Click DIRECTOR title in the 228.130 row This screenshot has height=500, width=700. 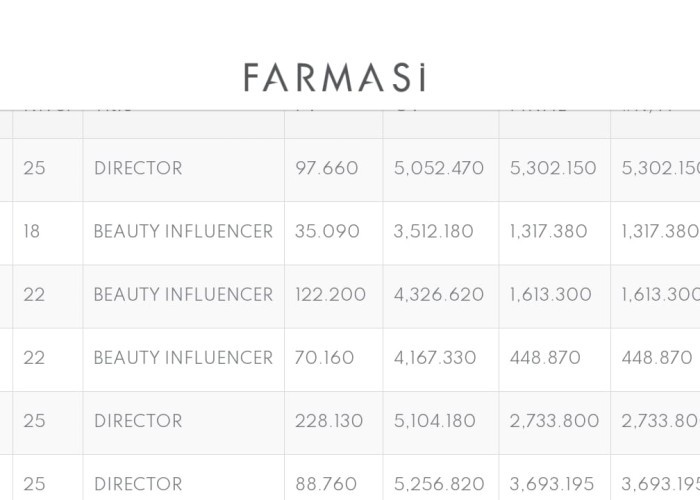138,421
